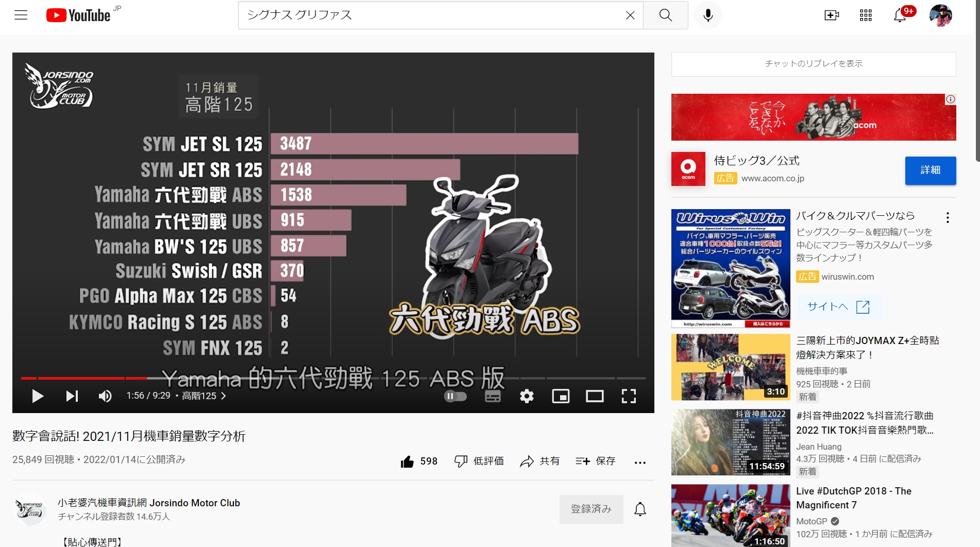Open the player settings gear
Screen dimensions: 980x547
point(527,396)
